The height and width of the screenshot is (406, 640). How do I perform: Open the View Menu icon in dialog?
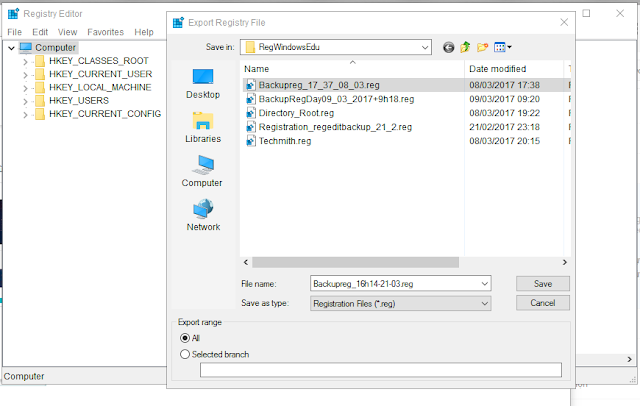(x=502, y=47)
